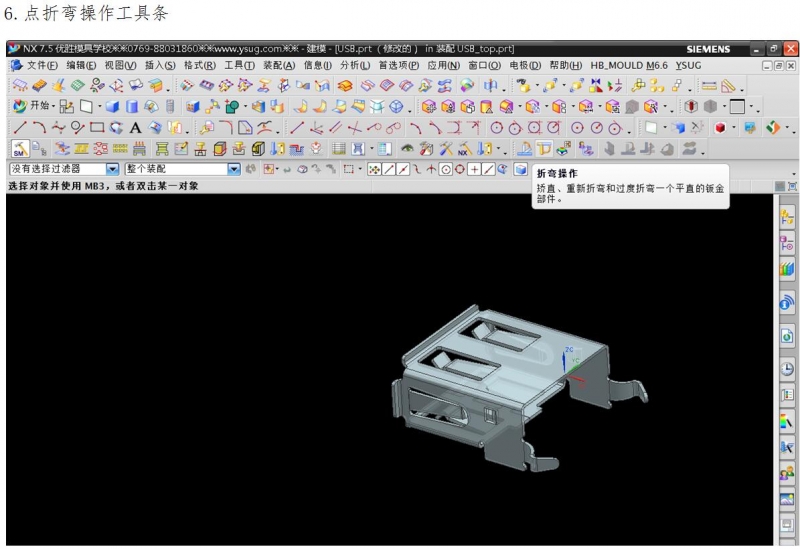Open the 编辑(E) menu
The height and width of the screenshot is (549, 800).
click(x=81, y=65)
